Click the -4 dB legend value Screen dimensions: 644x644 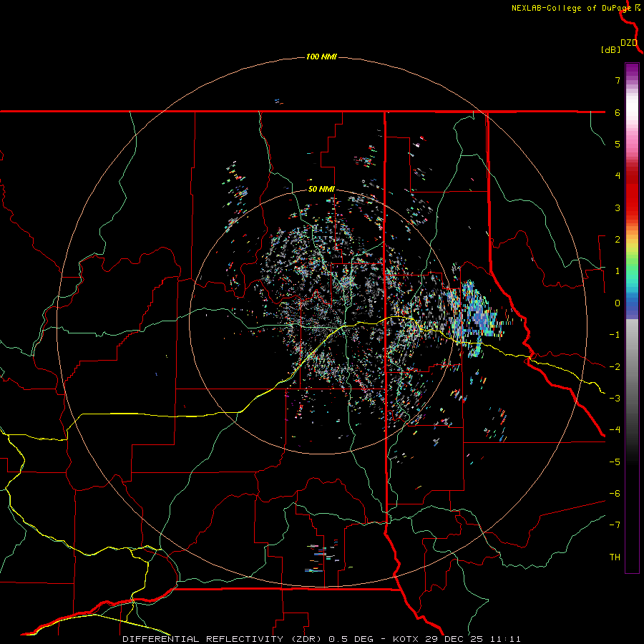[x=615, y=430]
